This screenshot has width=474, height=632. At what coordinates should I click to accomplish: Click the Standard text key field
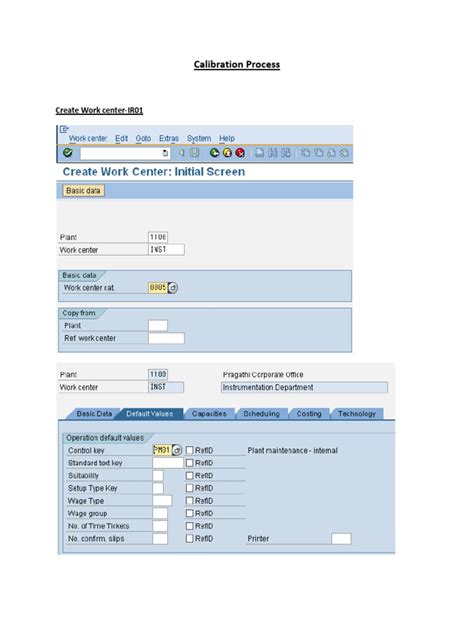click(x=168, y=463)
